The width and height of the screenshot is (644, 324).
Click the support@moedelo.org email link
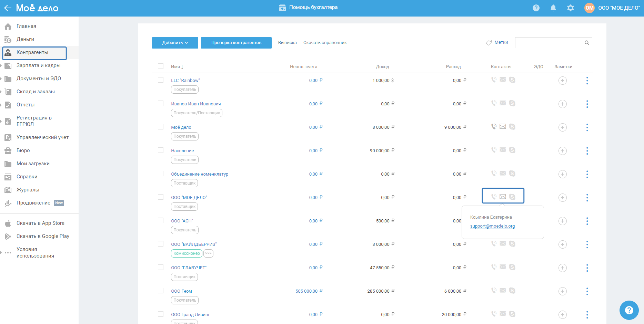tap(492, 226)
